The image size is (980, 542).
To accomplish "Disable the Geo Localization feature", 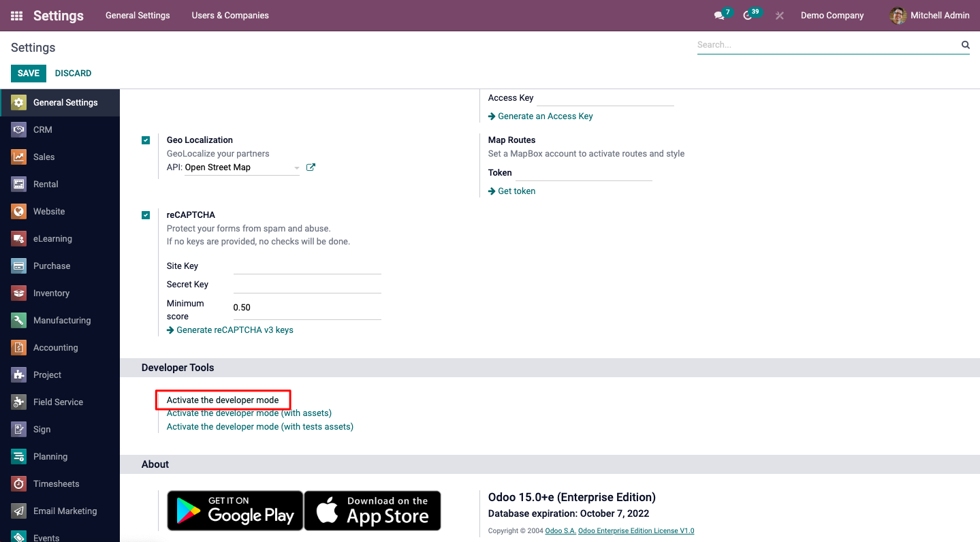I will coord(145,140).
